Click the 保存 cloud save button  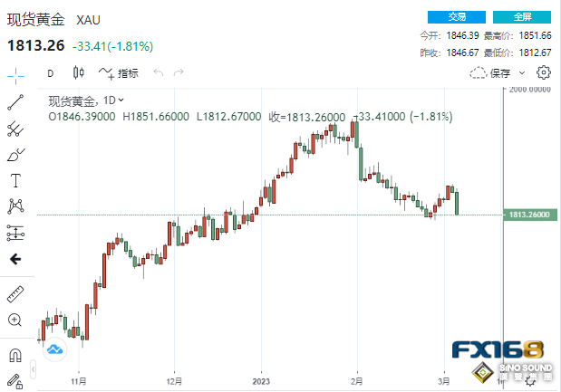(489, 73)
